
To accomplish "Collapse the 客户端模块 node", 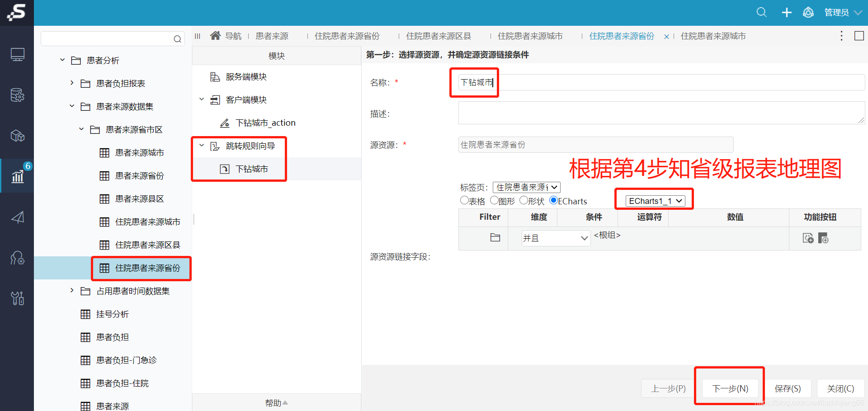I will [202, 99].
